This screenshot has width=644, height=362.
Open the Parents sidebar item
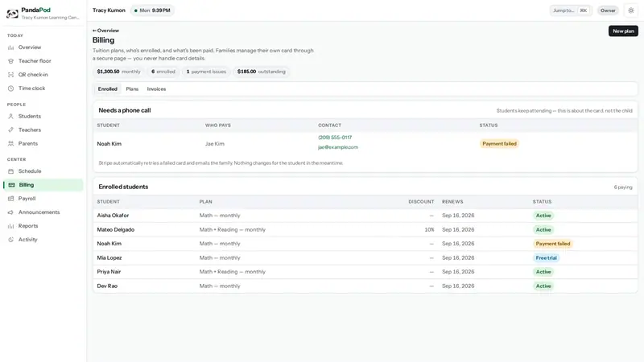click(43, 144)
